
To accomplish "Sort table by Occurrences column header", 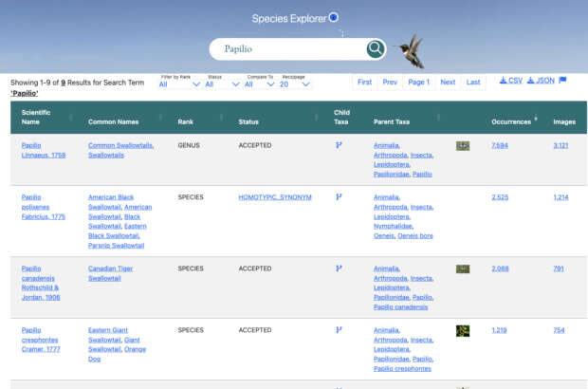I will click(x=511, y=121).
